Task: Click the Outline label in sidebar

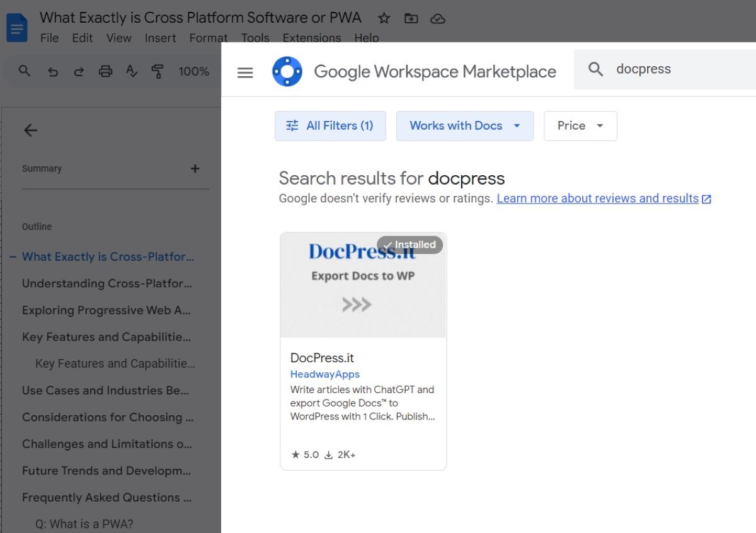Action: pos(37,227)
